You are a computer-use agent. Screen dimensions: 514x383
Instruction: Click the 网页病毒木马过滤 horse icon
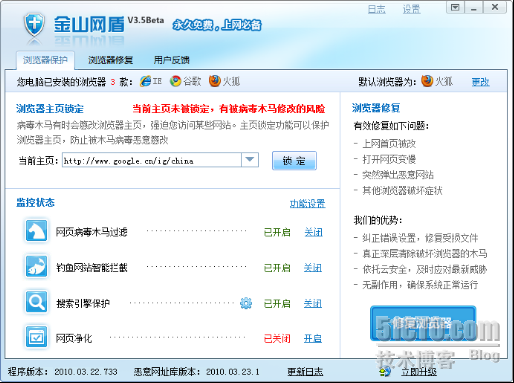point(36,230)
